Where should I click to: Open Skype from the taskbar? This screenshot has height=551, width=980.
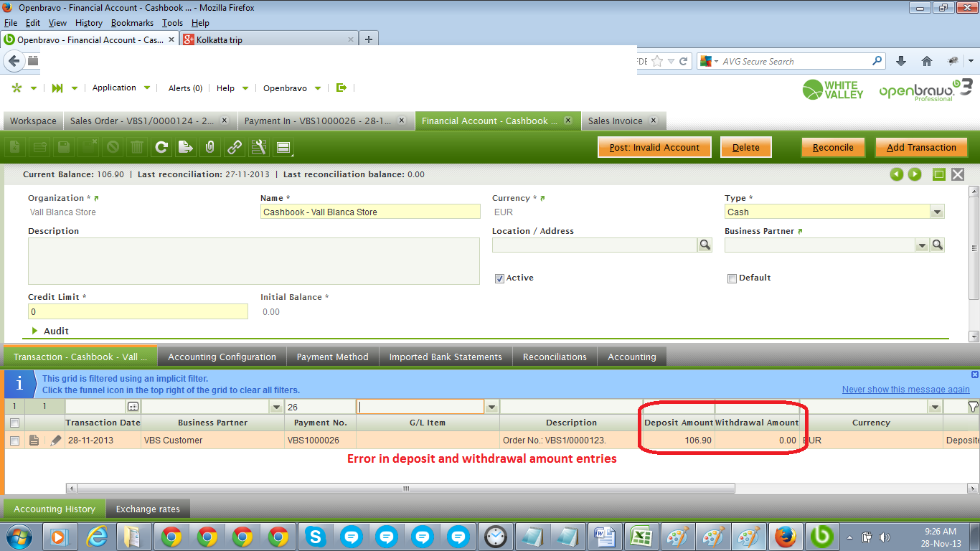click(x=315, y=536)
